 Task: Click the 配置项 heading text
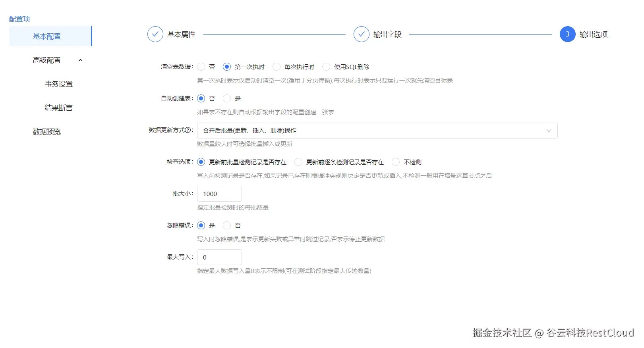click(x=19, y=19)
